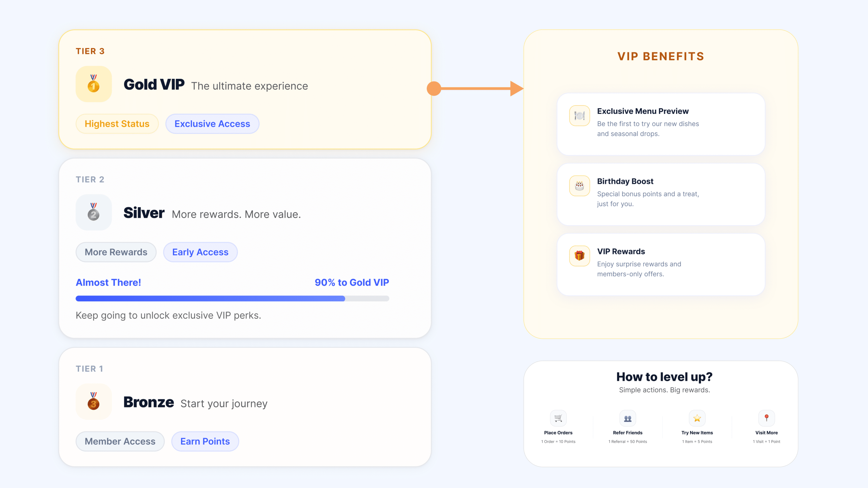Click the 'How to level up?' heading
The width and height of the screenshot is (868, 488).
coord(664,377)
